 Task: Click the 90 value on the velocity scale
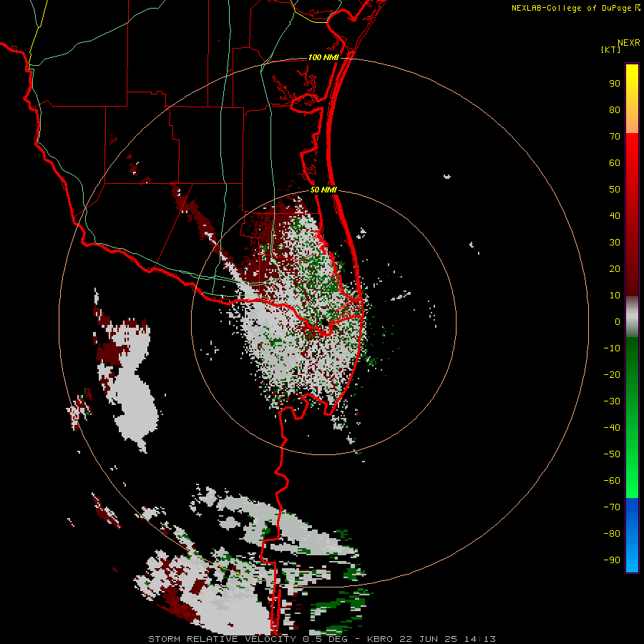615,84
